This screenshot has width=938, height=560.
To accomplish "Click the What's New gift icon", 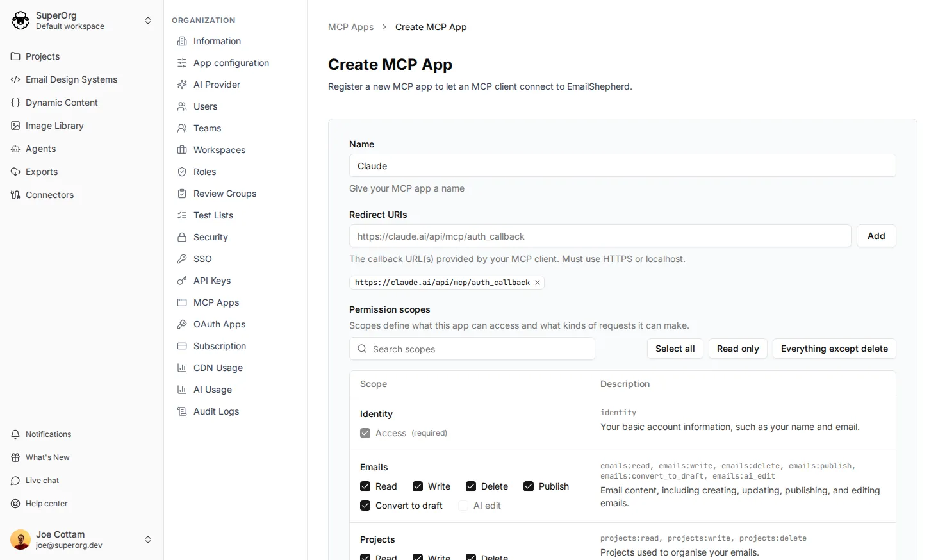I will (15, 457).
